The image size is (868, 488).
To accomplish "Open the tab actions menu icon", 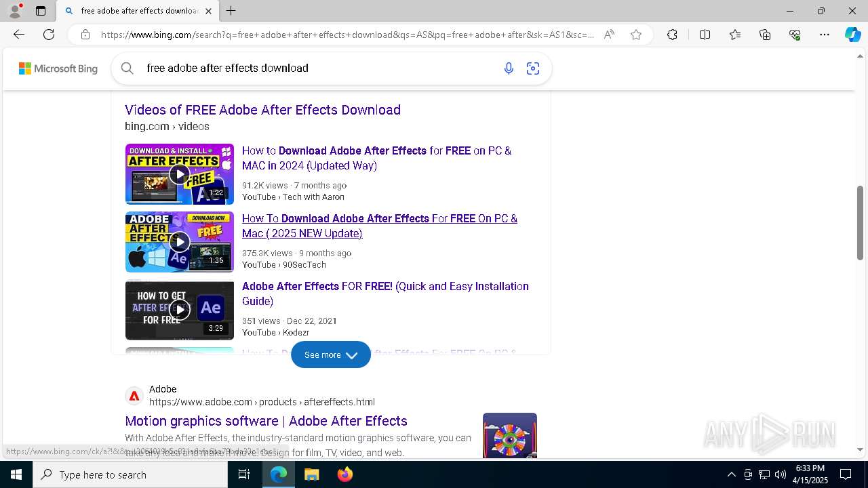I will click(41, 11).
